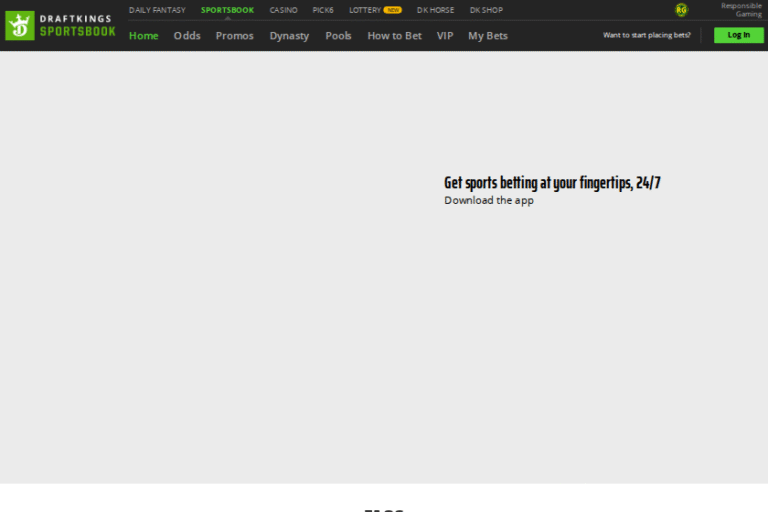Click the Responsible Gaming text link
Image resolution: width=768 pixels, height=512 pixels.
point(741,10)
